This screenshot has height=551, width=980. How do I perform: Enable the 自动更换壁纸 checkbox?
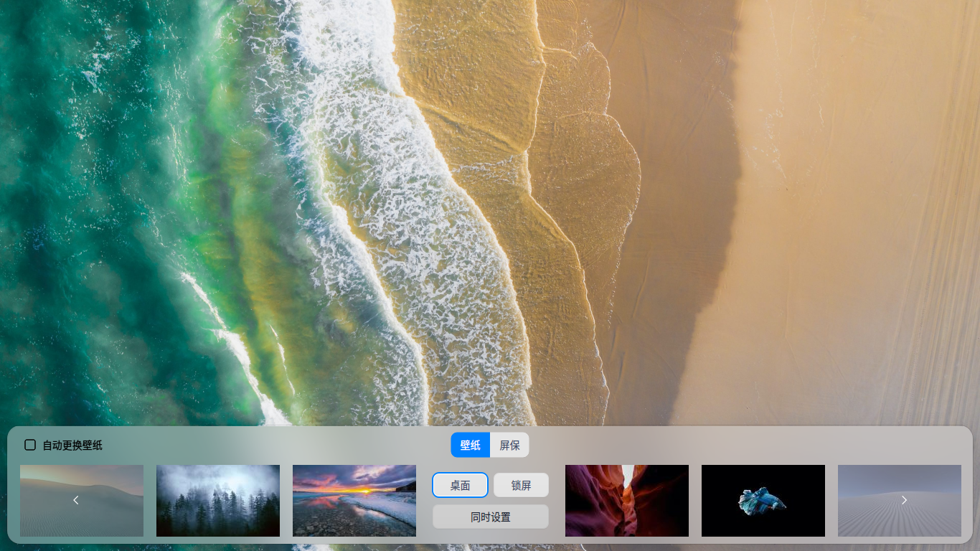(x=30, y=445)
